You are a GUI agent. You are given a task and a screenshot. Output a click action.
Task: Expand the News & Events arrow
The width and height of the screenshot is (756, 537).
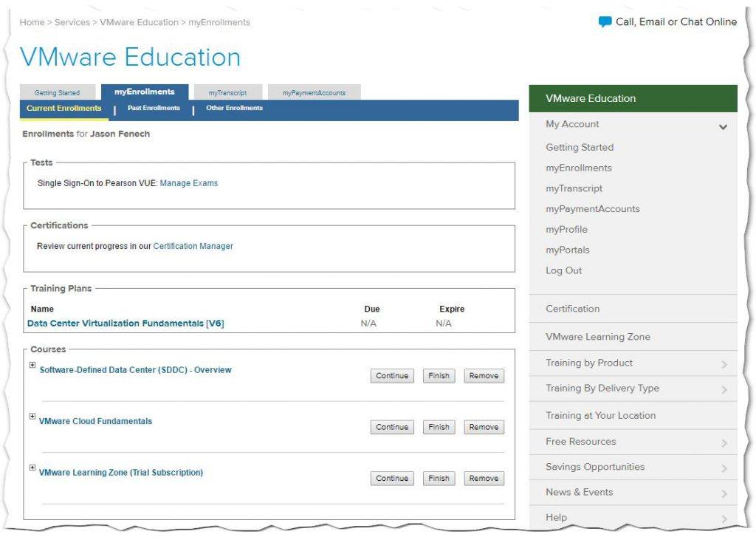point(724,493)
